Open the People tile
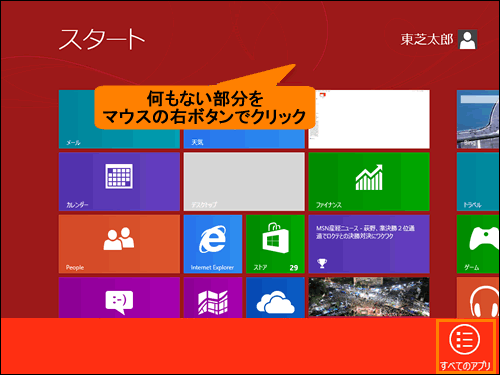500x375 pixels. [x=119, y=244]
